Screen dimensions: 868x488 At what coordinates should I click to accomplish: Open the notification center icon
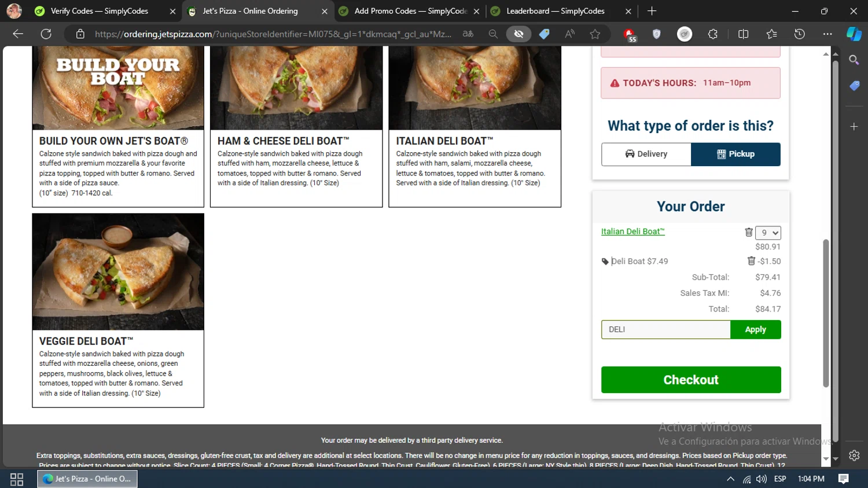844,479
